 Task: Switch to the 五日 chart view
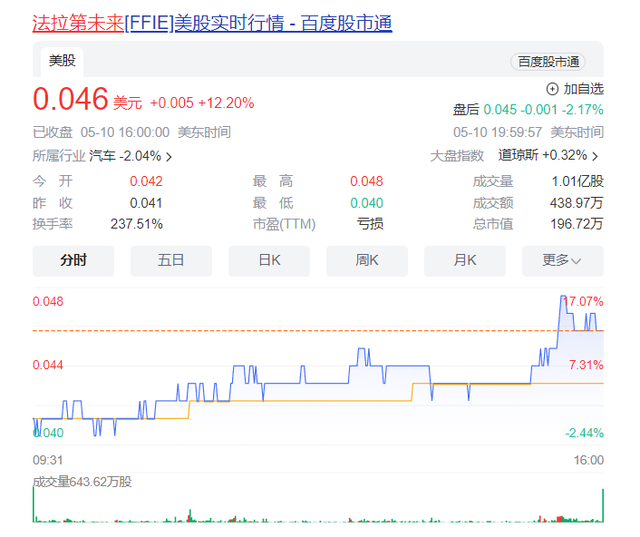click(171, 260)
